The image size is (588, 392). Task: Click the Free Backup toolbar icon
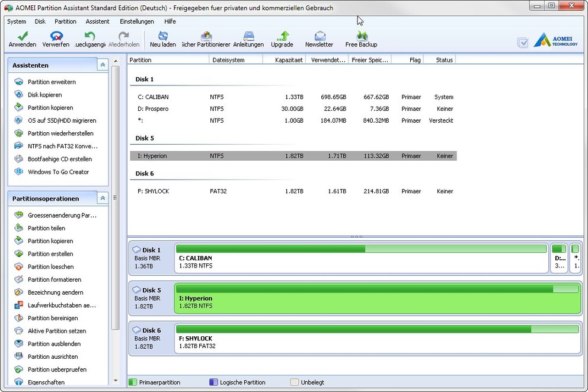click(x=362, y=36)
